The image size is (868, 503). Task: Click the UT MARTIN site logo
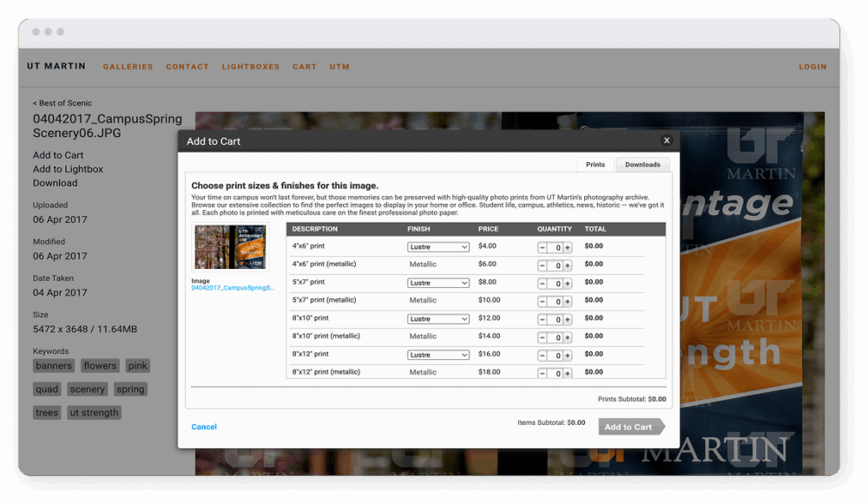[56, 66]
